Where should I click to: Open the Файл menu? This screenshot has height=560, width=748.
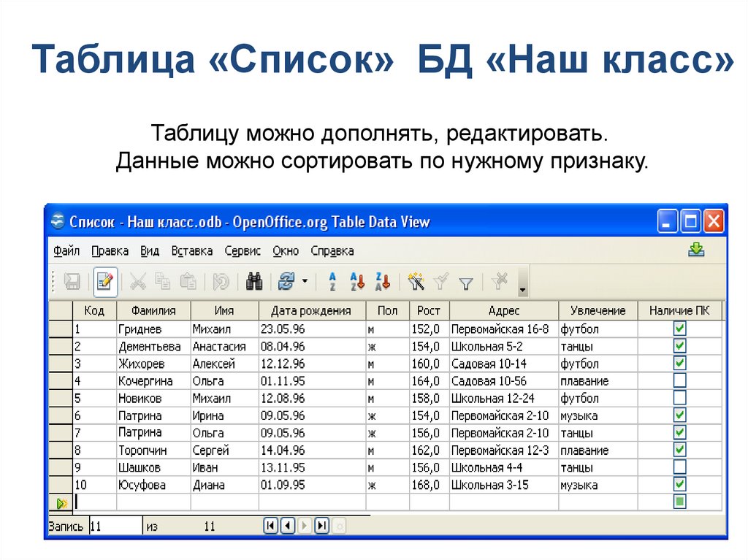click(66, 251)
